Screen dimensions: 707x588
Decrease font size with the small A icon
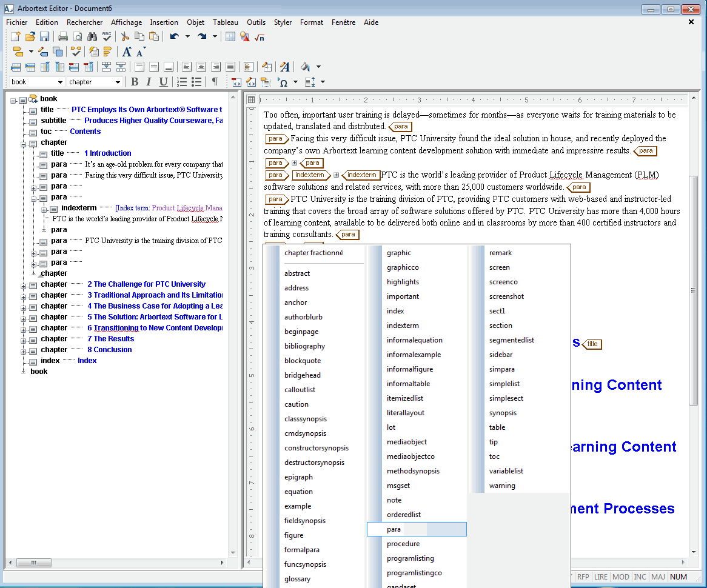click(140, 52)
